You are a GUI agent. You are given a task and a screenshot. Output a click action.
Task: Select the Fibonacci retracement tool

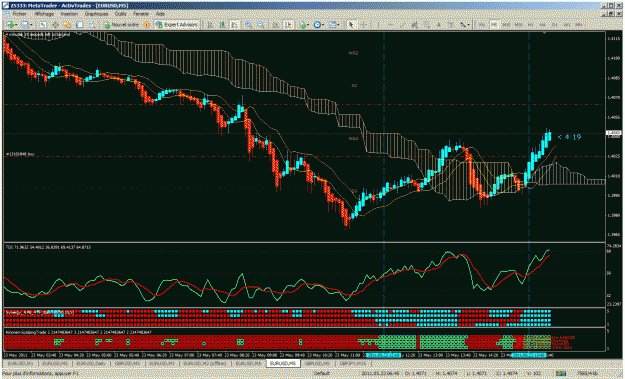coord(427,25)
